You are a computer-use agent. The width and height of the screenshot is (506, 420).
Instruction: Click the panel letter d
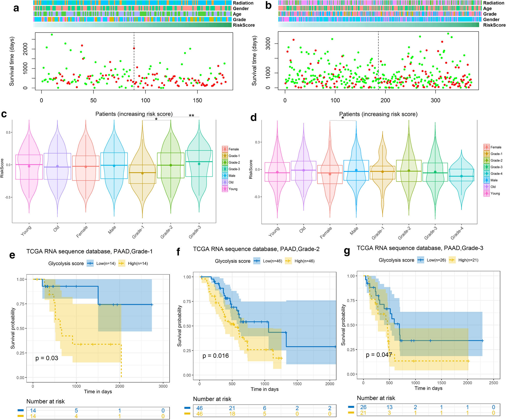pos(254,117)
